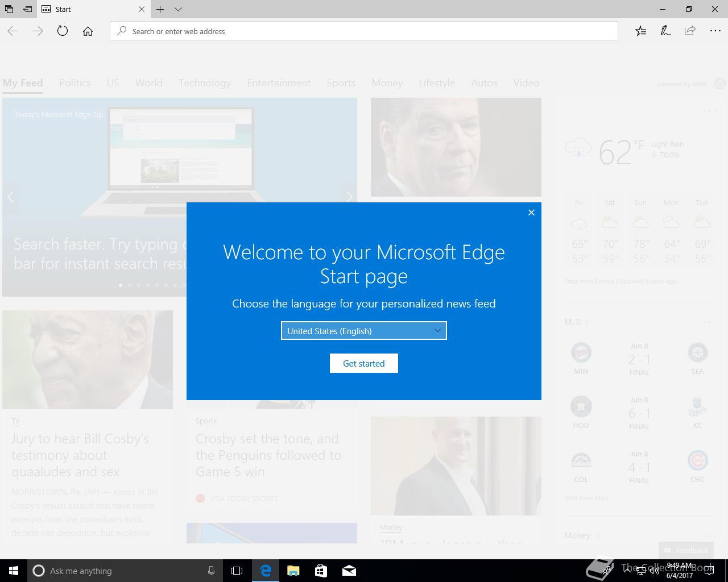Set these tabs aside icon

point(27,9)
